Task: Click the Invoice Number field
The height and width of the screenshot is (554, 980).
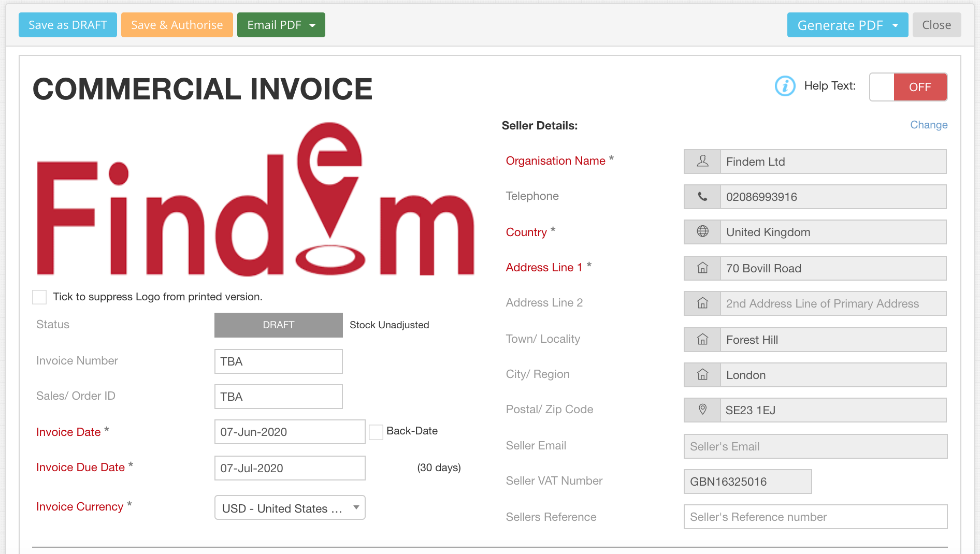Action: [x=279, y=361]
